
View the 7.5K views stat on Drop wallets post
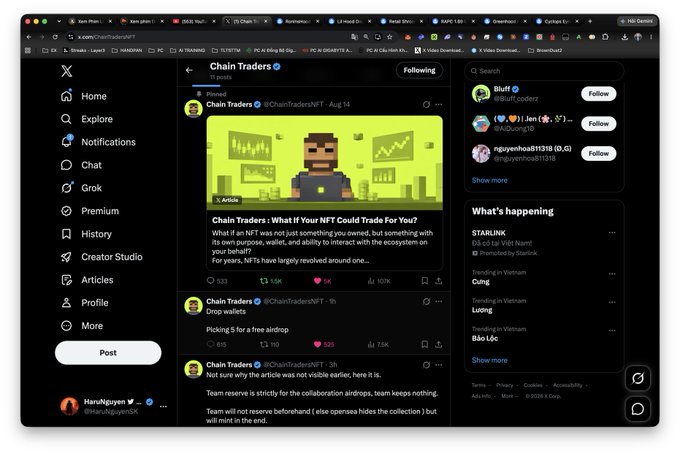click(378, 344)
